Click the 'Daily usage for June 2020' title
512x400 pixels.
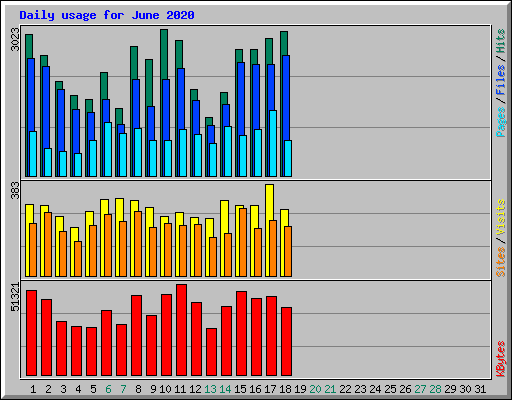coord(107,15)
